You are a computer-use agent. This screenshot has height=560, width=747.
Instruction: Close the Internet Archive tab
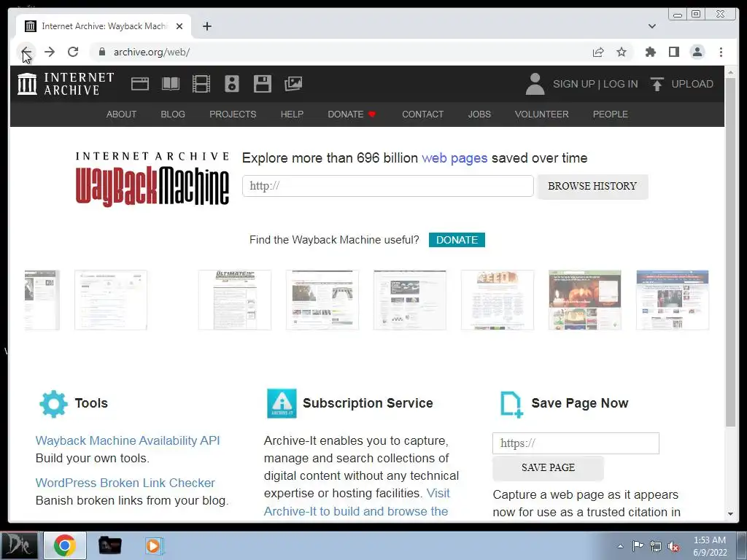click(x=179, y=26)
